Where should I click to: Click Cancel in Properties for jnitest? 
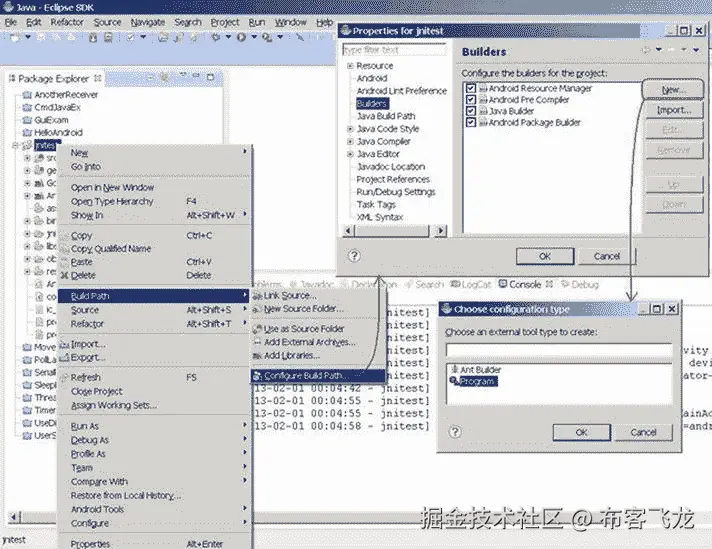607,256
